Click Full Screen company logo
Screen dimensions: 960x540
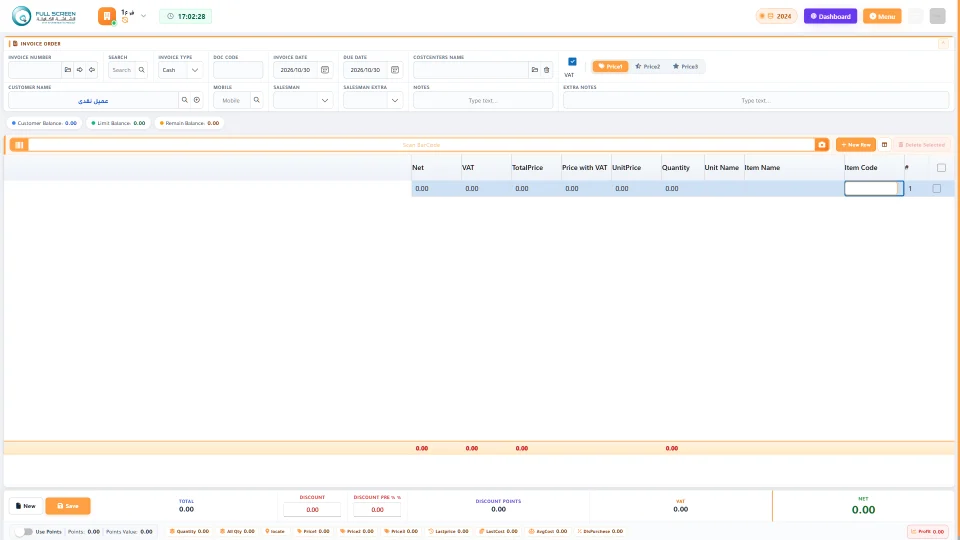[44, 16]
